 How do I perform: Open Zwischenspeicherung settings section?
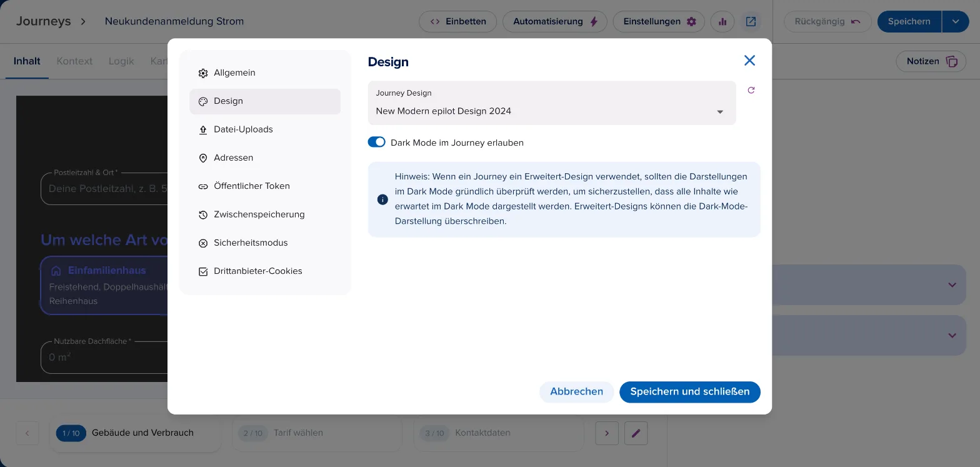[265, 214]
